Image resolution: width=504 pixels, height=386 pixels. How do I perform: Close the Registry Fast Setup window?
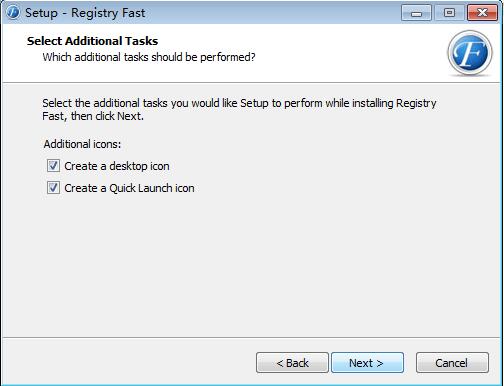click(482, 13)
